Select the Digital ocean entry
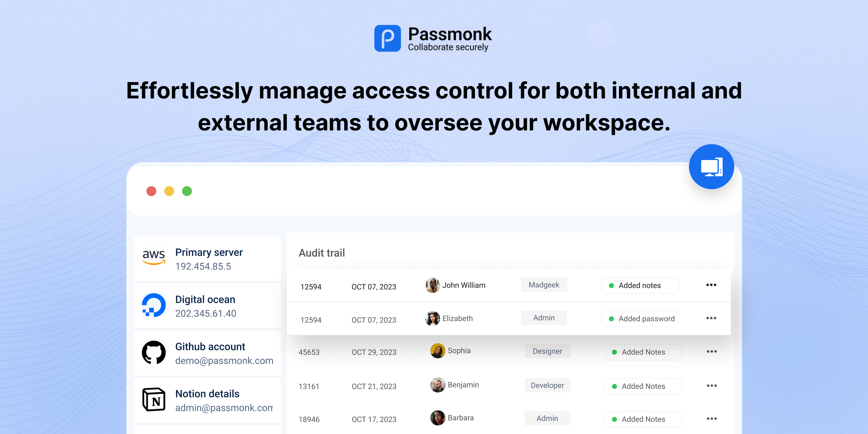Image resolution: width=868 pixels, height=434 pixels. 207,306
